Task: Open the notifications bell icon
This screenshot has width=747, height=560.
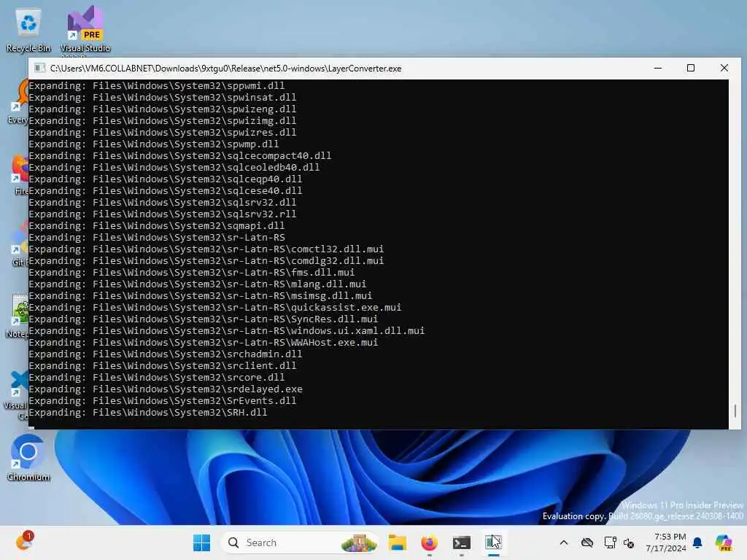Action: (x=697, y=542)
